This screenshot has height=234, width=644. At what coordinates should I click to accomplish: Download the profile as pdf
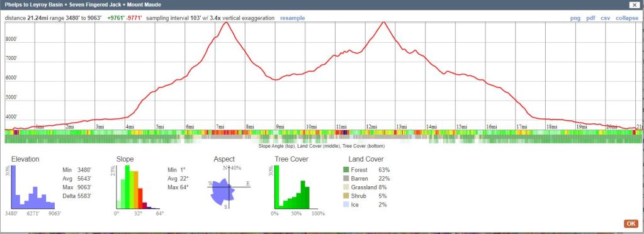coord(590,18)
